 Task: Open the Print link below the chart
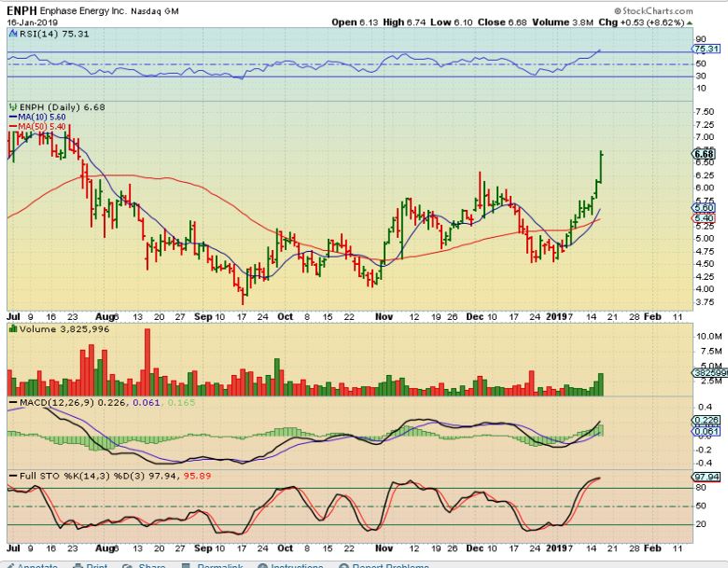click(x=91, y=566)
